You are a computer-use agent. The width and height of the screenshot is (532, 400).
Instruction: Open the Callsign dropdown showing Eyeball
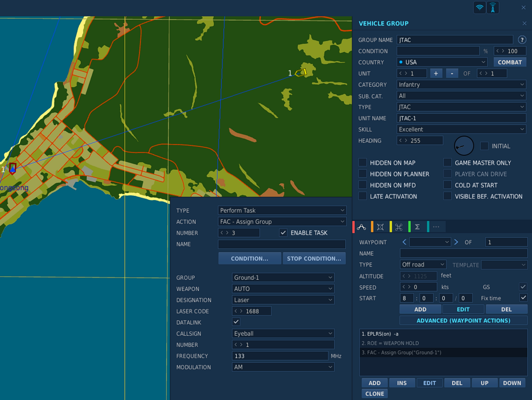283,334
